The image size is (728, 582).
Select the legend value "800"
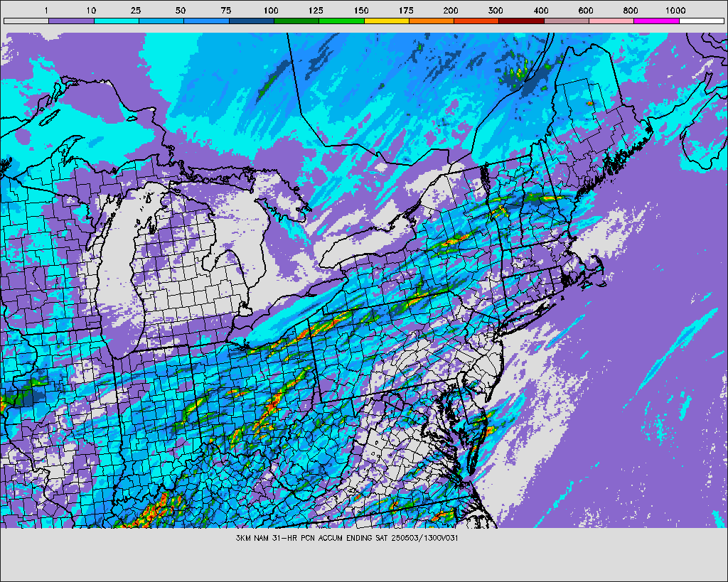point(631,10)
